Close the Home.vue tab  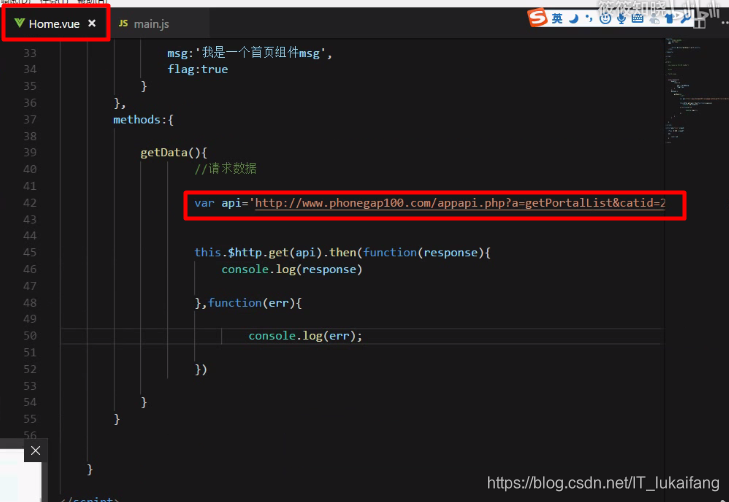tap(92, 23)
